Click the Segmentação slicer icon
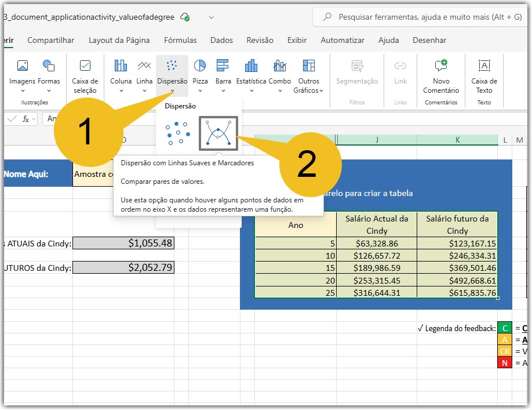Screen dimensions: 532x410 coord(357,66)
